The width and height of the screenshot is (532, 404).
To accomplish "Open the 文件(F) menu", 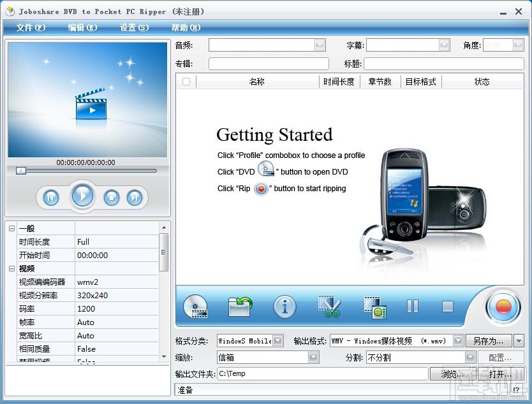I will pos(31,27).
